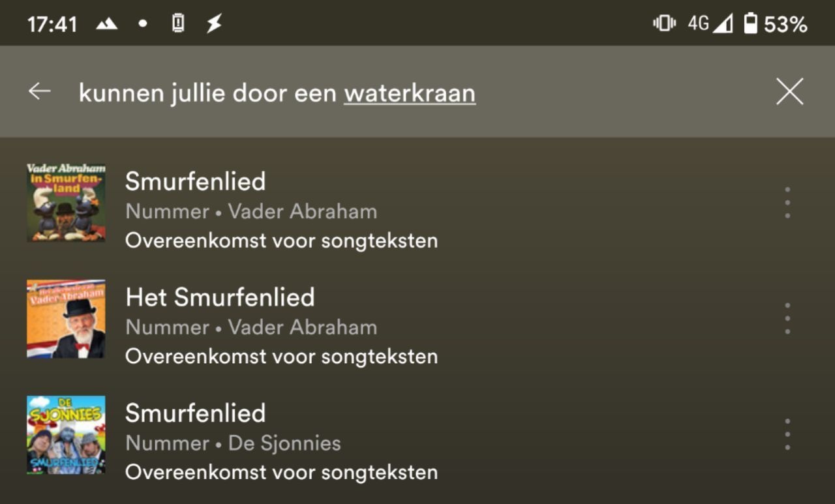Tap the underlined word waterkraan in the search field
The width and height of the screenshot is (835, 504).
click(x=410, y=92)
